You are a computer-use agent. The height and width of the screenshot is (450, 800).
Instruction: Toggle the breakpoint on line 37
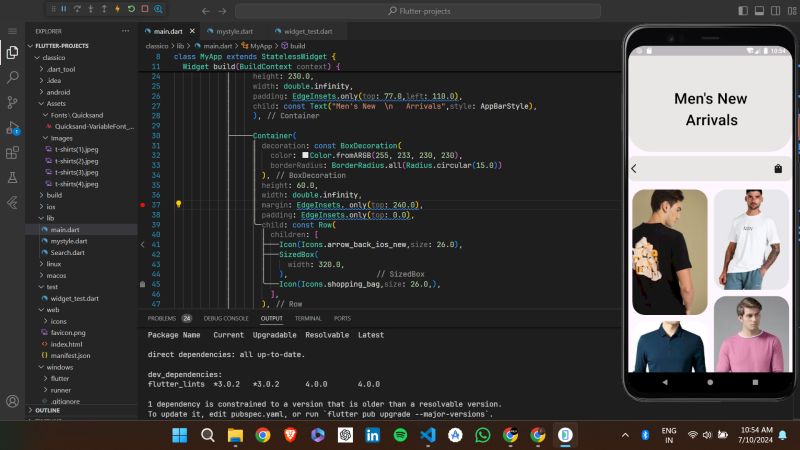point(144,203)
